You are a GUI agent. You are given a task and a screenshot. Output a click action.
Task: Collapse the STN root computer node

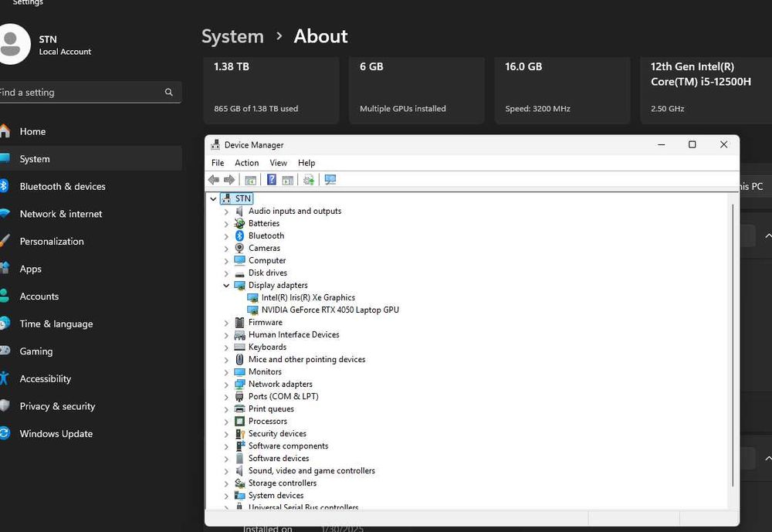pos(213,198)
